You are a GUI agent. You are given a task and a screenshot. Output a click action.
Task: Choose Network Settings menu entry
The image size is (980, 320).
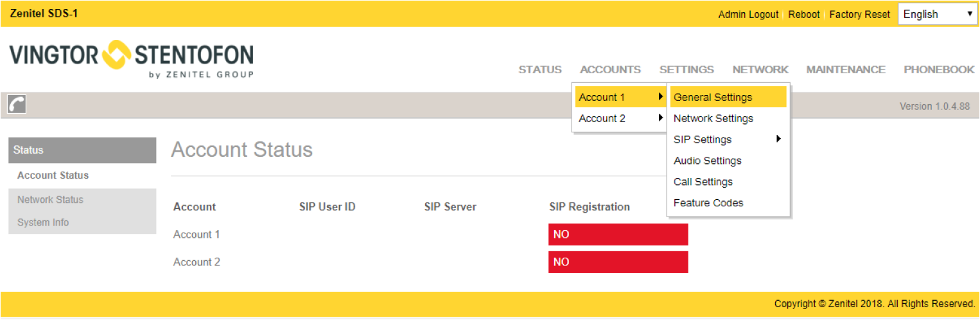713,118
